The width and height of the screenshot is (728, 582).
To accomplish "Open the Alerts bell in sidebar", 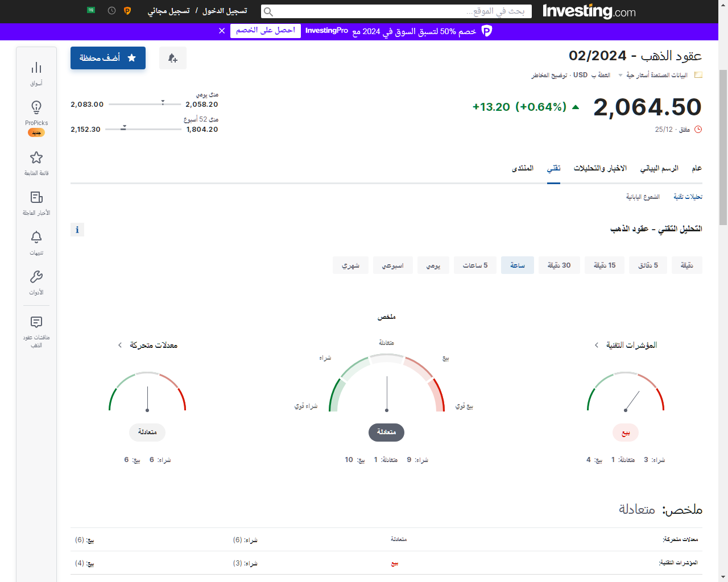I will point(36,237).
